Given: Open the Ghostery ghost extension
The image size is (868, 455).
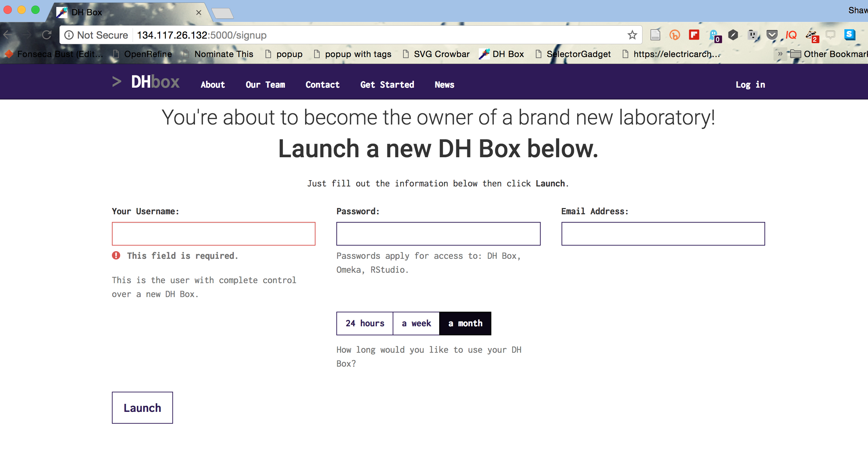Looking at the screenshot, I should point(715,36).
